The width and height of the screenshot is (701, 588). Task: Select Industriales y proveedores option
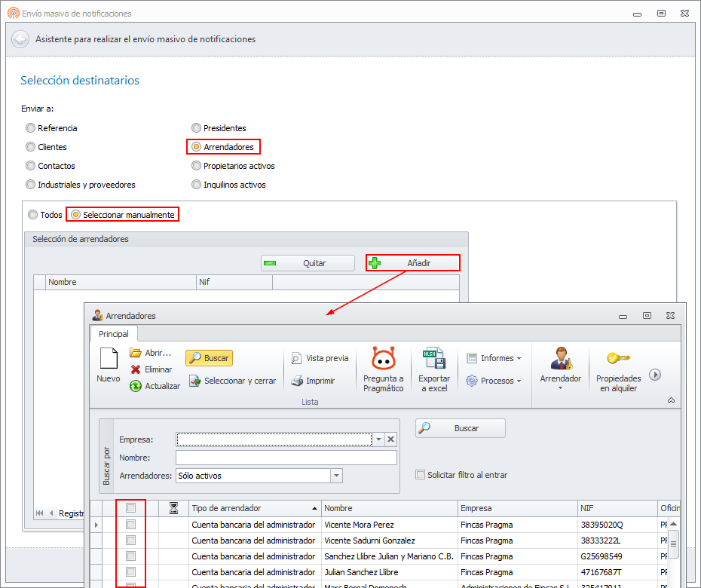[x=30, y=184]
